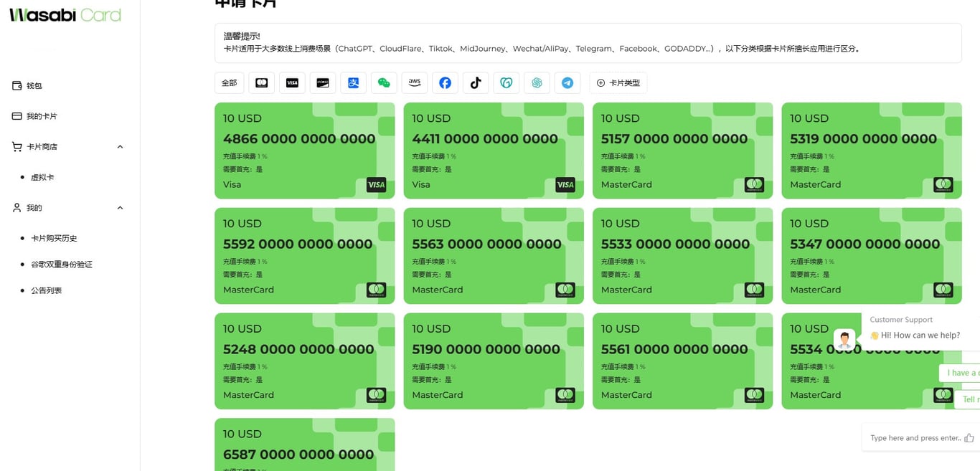The image size is (980, 471).
Task: Select the MasterCard 5319 0000 0000 0000
Action: [872, 151]
